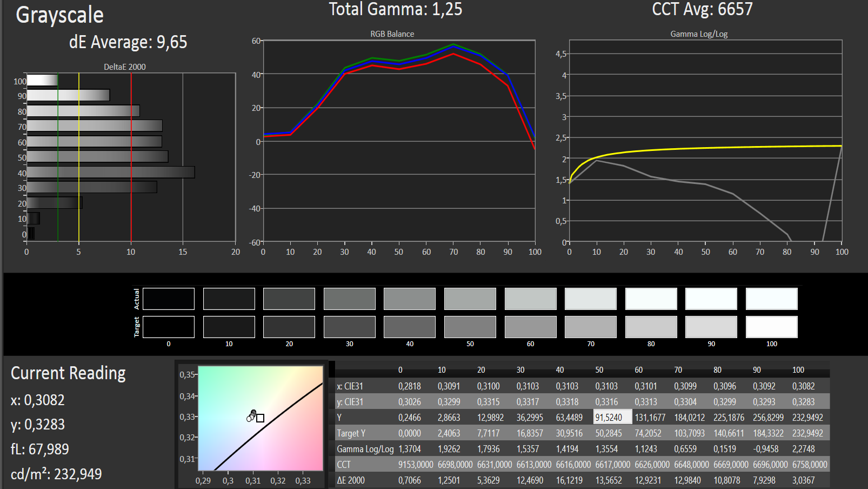Click the RGB Balance chart title
This screenshot has width=868, height=489.
click(392, 34)
